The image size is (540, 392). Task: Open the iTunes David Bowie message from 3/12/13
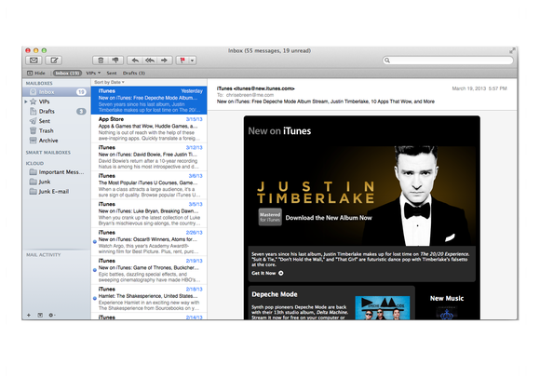click(149, 156)
